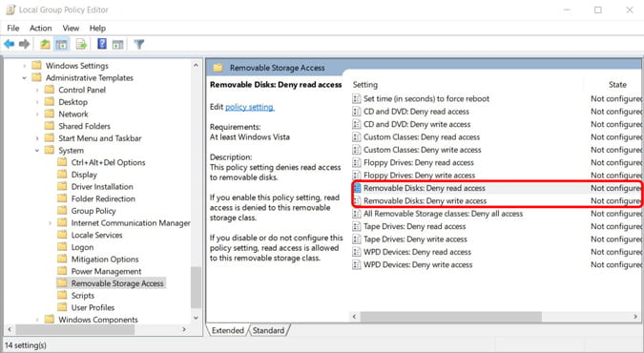644x353 pixels.
Task: Select the Ctrl+Alt+Del Options folder
Action: (108, 162)
